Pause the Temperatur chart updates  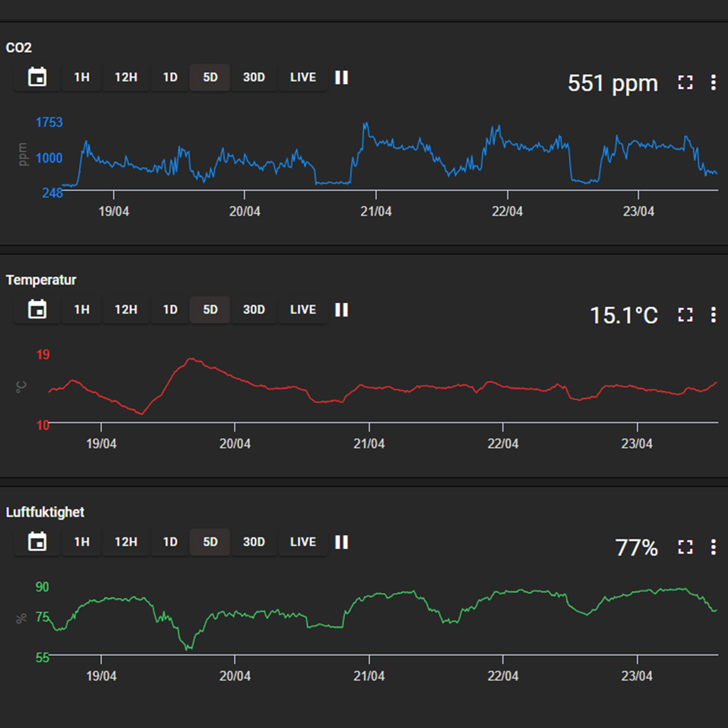point(342,310)
